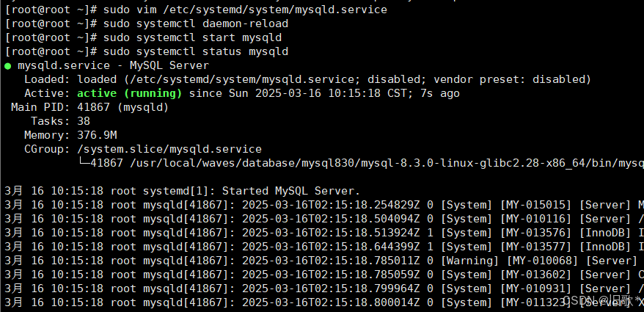The image size is (644, 312).
Task: Click the CGroup /system.slice/mysqld.service path
Action: click(x=169, y=149)
